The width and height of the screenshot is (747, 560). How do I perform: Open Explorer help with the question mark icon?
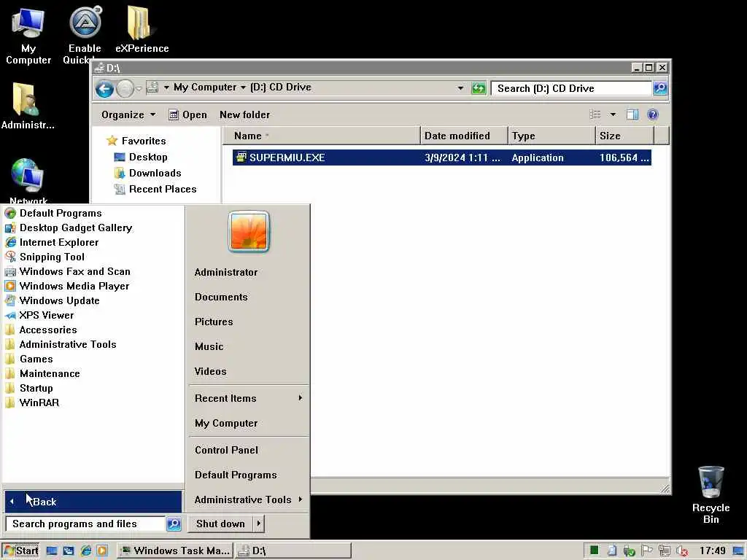pos(653,114)
